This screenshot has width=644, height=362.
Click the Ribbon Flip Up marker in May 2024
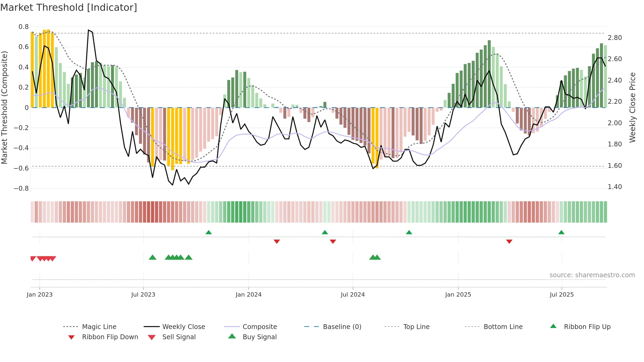coord(325,232)
